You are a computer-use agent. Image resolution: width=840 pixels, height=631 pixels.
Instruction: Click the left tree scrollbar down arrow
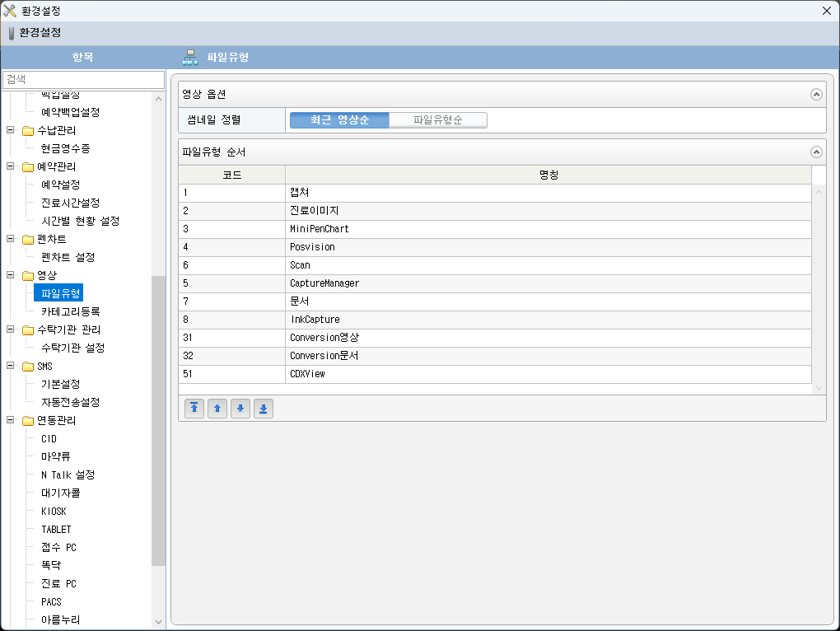click(159, 622)
